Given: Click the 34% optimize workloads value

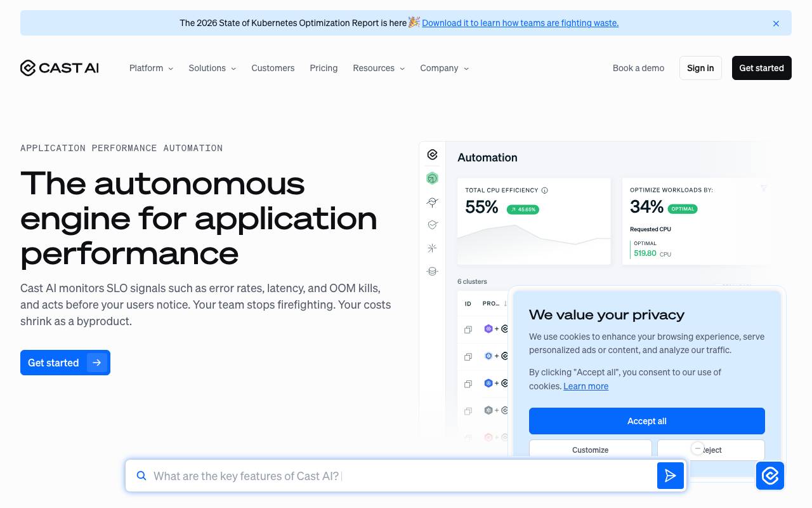Looking at the screenshot, I should 646,207.
